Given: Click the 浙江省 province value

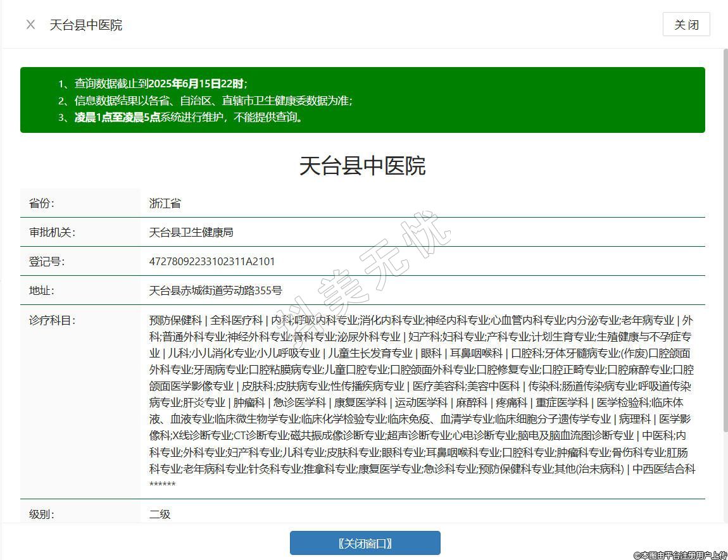Looking at the screenshot, I should [x=165, y=203].
